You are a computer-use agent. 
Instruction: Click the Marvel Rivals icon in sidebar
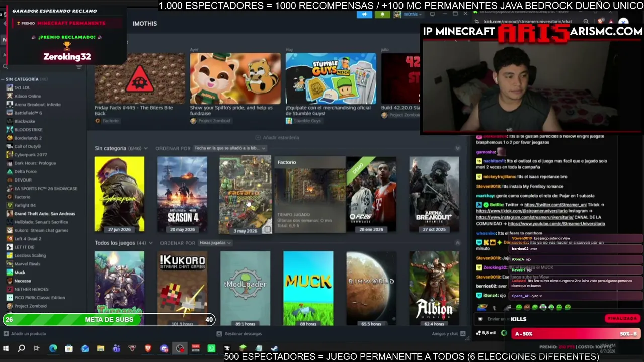(10, 264)
